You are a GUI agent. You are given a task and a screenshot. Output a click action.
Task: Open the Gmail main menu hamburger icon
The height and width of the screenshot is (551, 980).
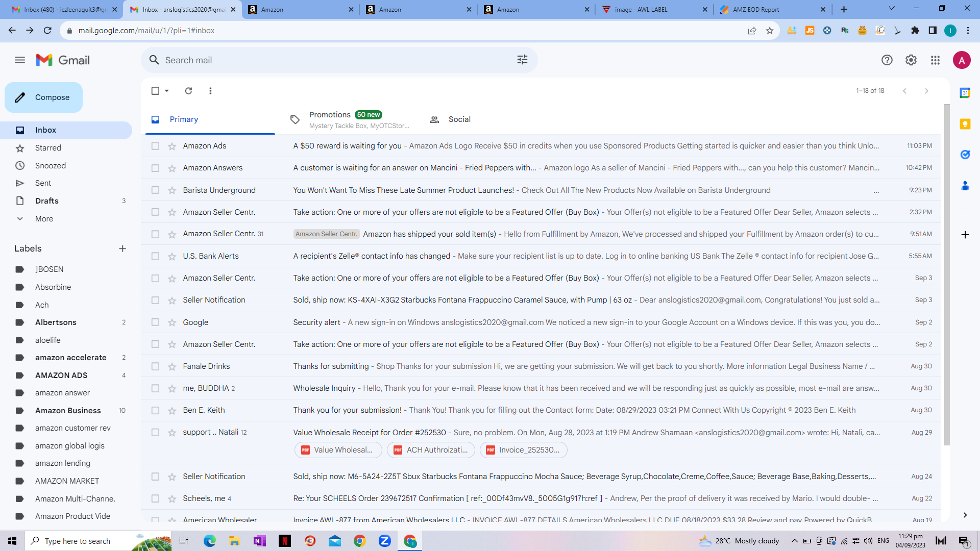20,60
